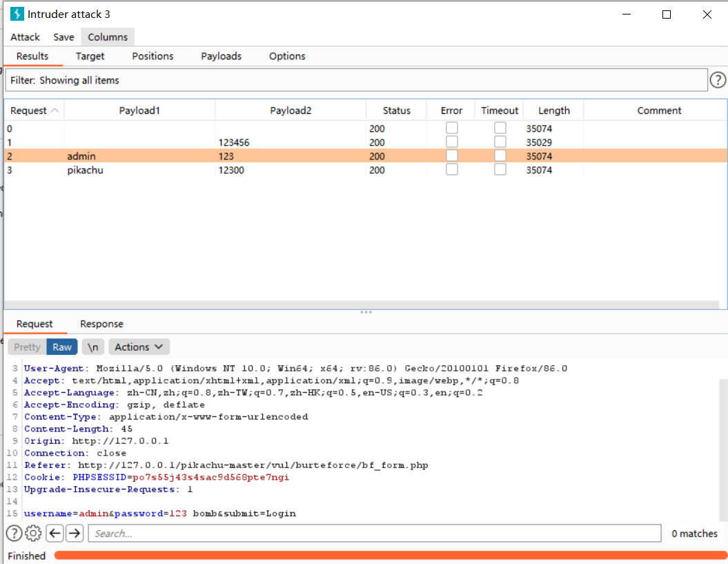The width and height of the screenshot is (728, 564).
Task: Expand the Actions dropdown
Action: tap(139, 347)
